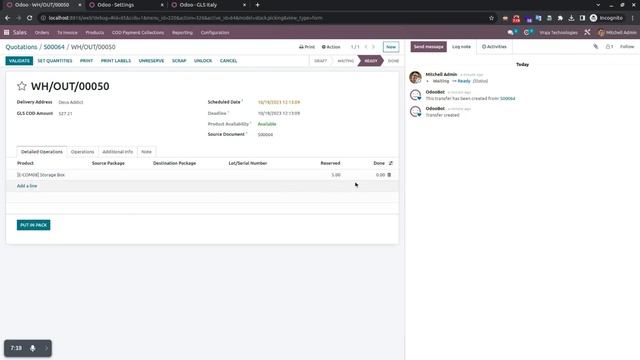
Task: Go to S00064 breadcrumb
Action: (54, 47)
